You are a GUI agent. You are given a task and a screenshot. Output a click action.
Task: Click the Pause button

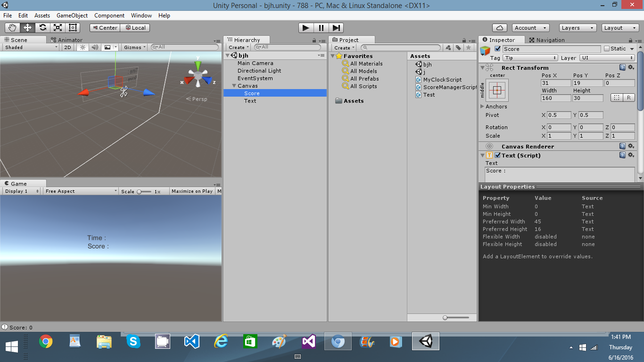pos(321,28)
